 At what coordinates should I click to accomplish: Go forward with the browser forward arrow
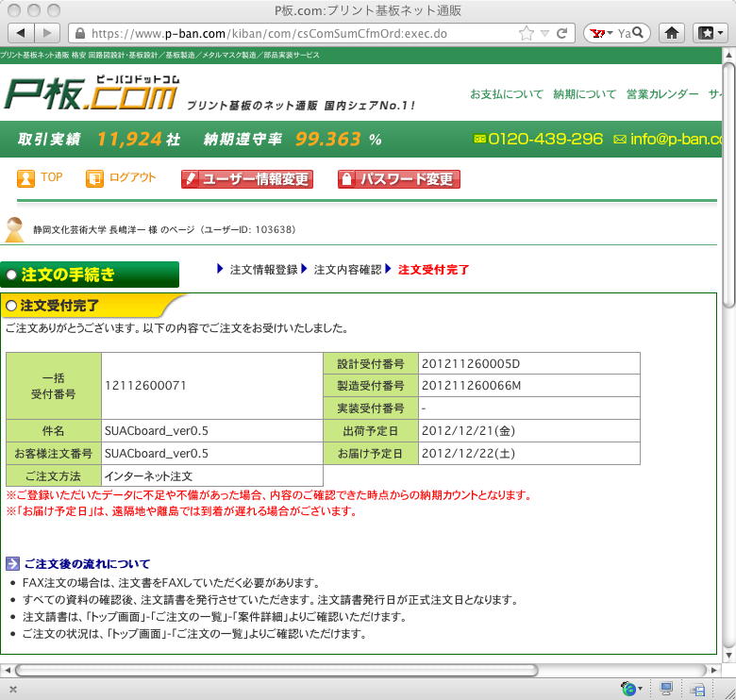pyautogui.click(x=47, y=33)
